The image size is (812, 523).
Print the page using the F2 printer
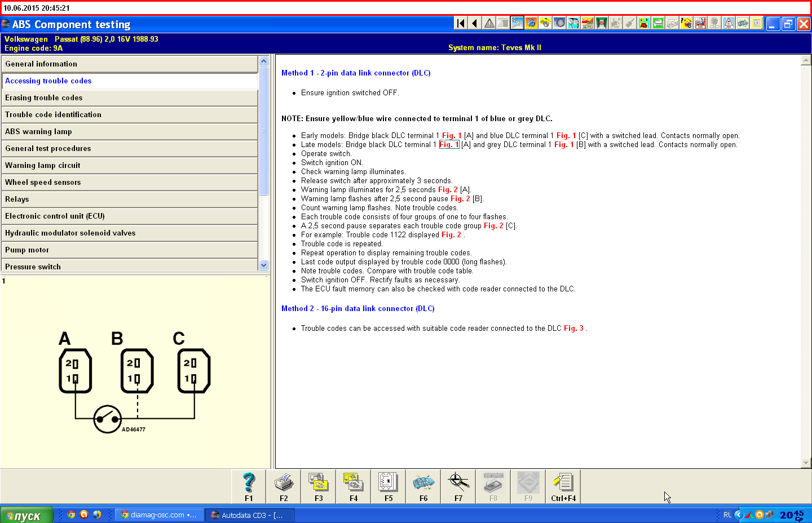click(x=284, y=486)
